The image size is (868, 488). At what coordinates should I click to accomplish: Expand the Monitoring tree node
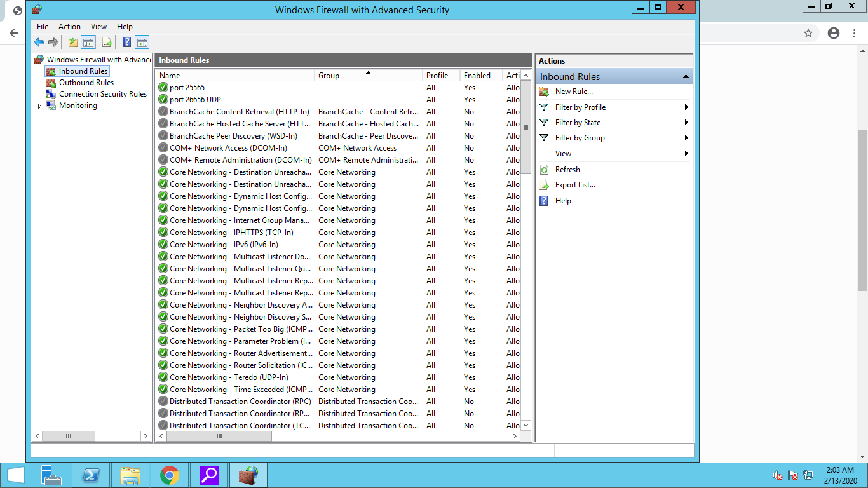pos(39,106)
